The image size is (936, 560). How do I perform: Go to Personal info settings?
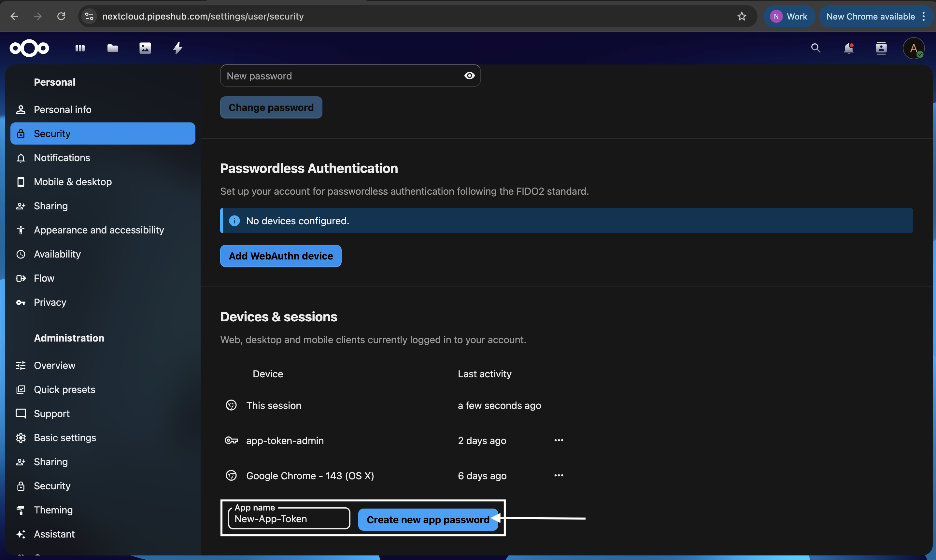click(63, 109)
